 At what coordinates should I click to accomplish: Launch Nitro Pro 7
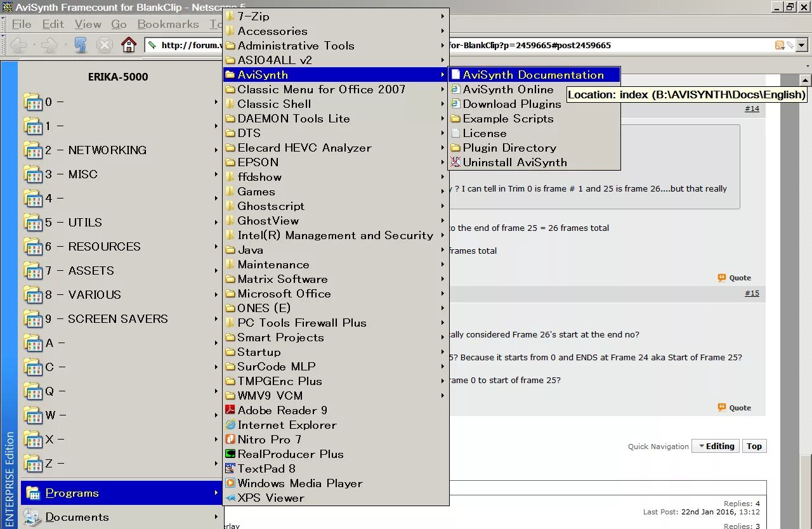336,440
